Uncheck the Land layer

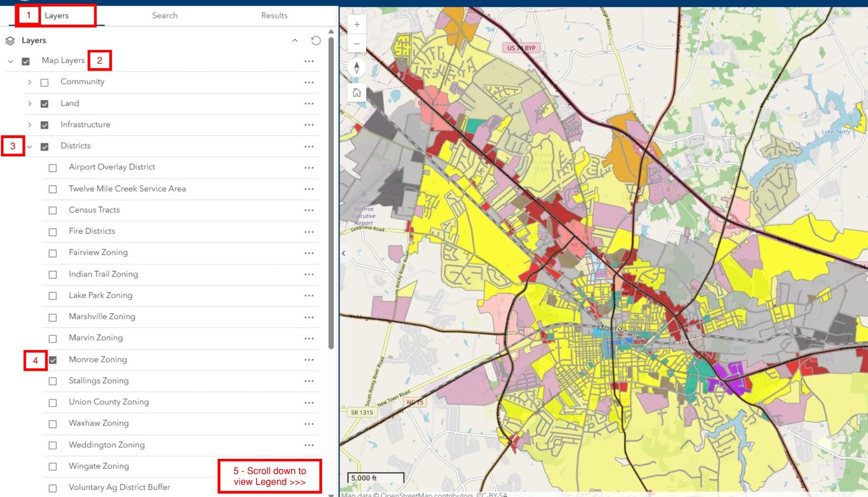45,103
